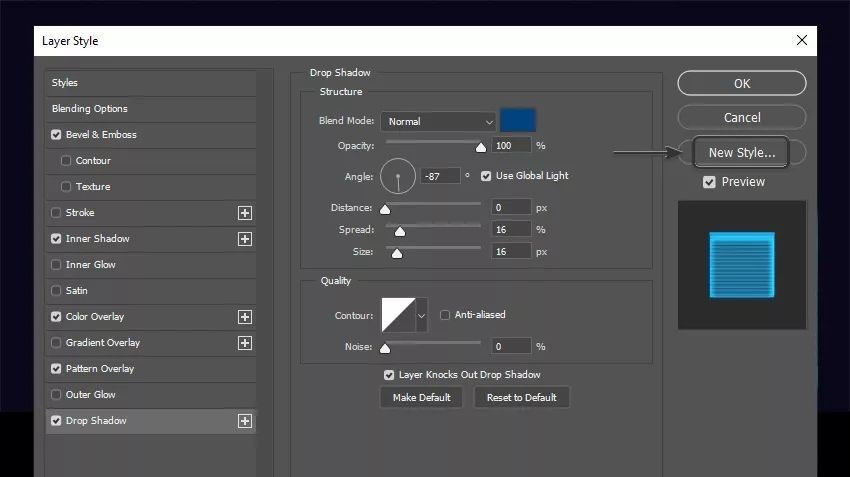
Task: Open the blue shadow color swatch
Action: pyautogui.click(x=518, y=120)
